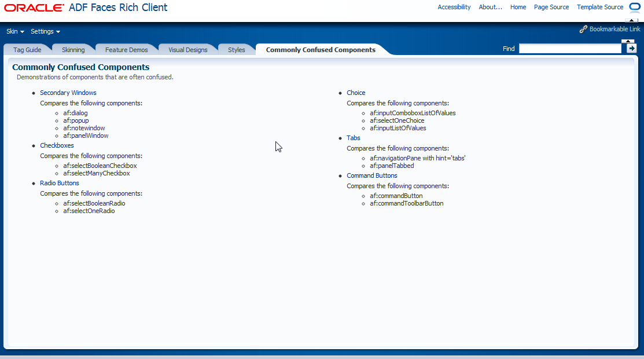Image resolution: width=644 pixels, height=359 pixels.
Task: Click the Find arrow button
Action: tap(632, 49)
